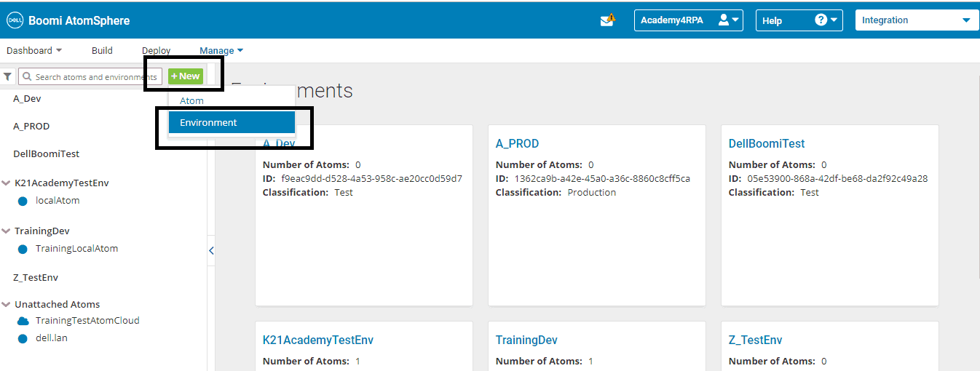Open the Integration dropdown selector
The width and height of the screenshot is (980, 371).
pyautogui.click(x=916, y=20)
